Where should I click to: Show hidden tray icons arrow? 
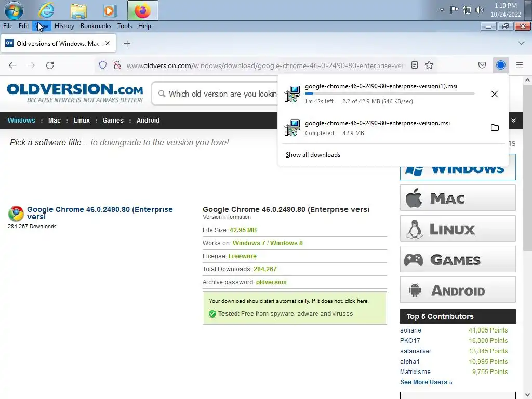[442, 10]
